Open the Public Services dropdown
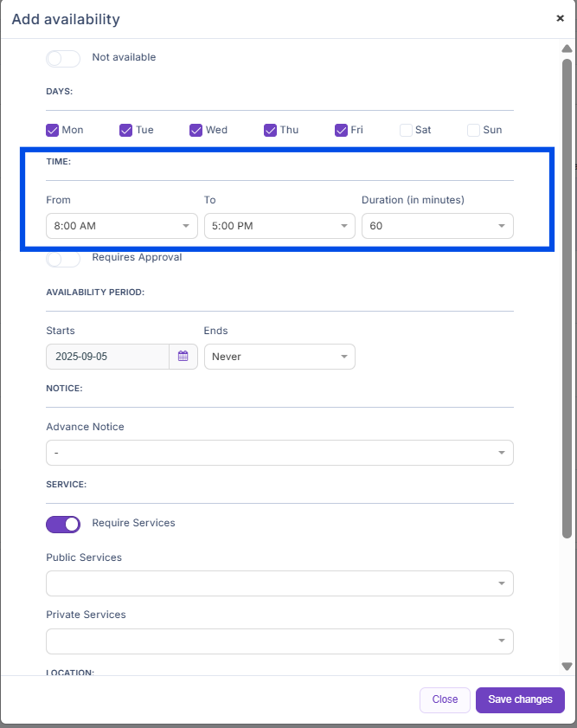 (279, 583)
